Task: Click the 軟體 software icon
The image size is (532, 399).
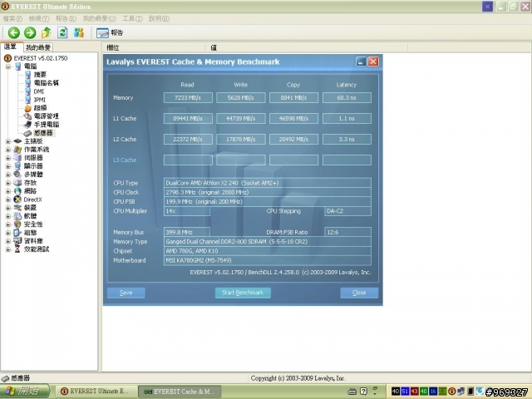Action: coord(17,216)
